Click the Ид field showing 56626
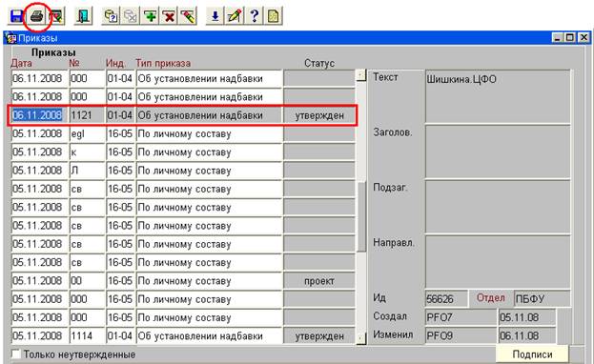Image resolution: width=594 pixels, height=364 pixels. click(x=446, y=299)
